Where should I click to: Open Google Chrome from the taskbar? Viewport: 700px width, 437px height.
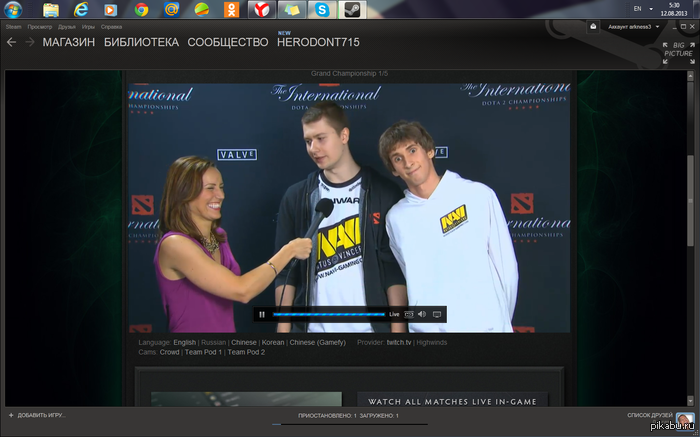pos(142,11)
